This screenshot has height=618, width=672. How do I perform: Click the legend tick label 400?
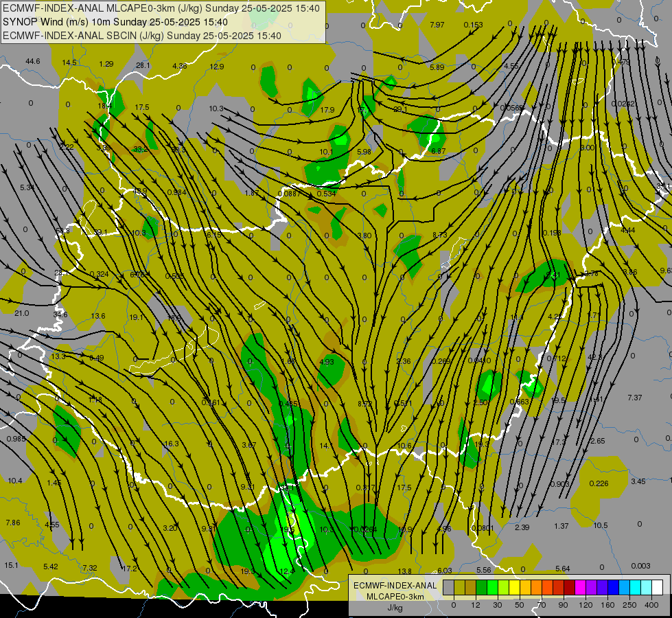(x=651, y=605)
